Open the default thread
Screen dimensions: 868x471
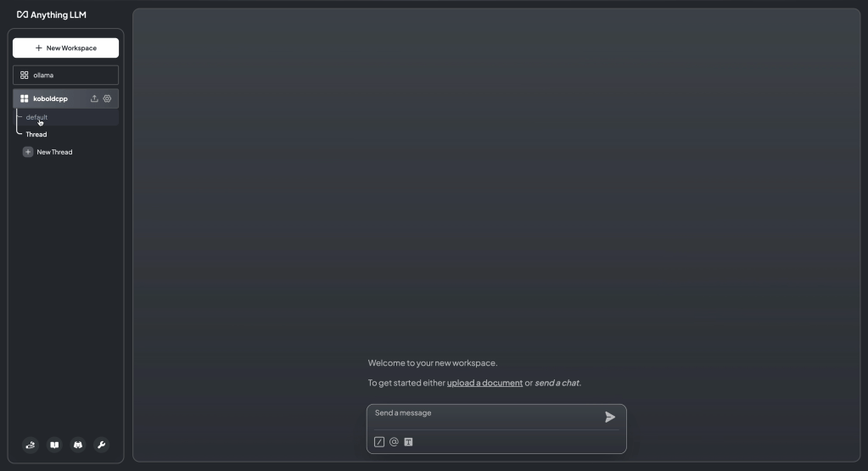(36, 117)
